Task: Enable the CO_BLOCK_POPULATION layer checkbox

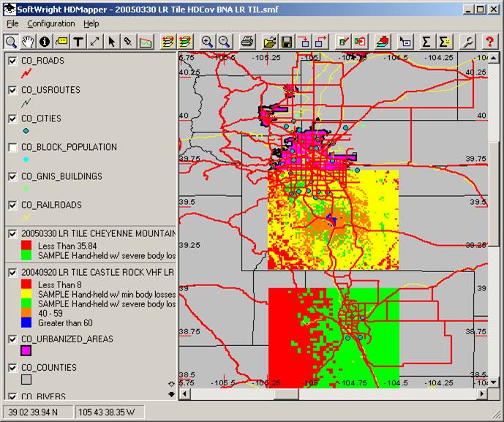Action: (12, 147)
